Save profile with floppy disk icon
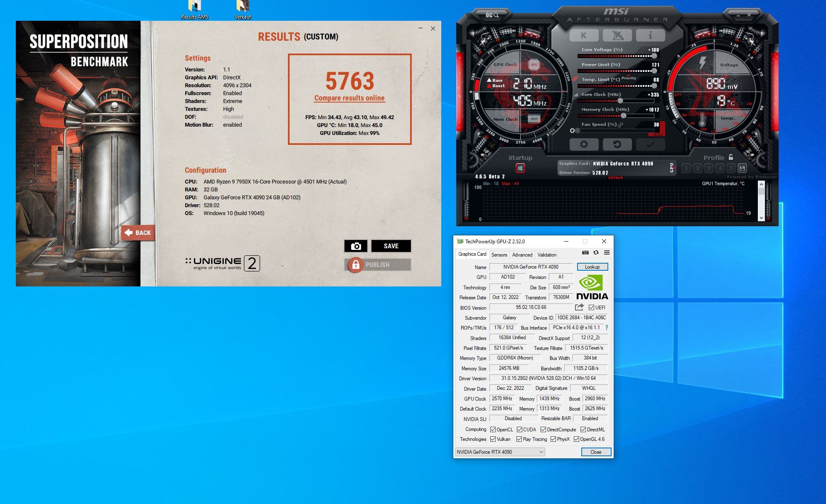The height and width of the screenshot is (504, 826). click(742, 168)
